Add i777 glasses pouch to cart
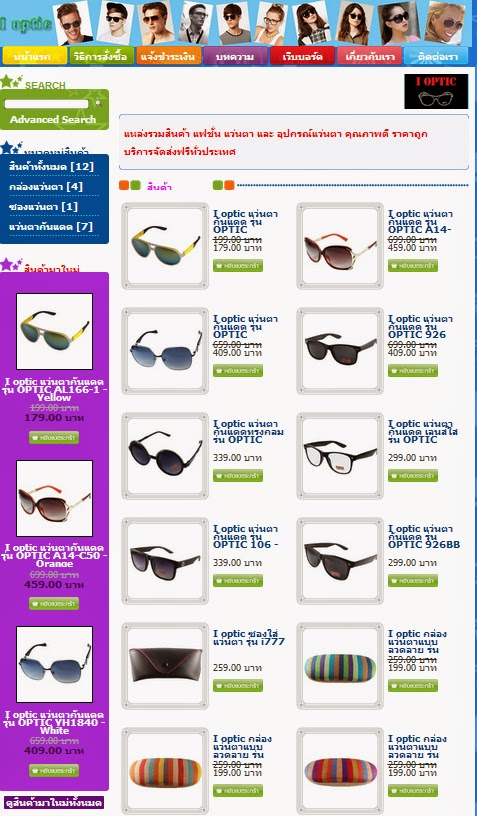Screen dimensions: 477x816 (238, 685)
